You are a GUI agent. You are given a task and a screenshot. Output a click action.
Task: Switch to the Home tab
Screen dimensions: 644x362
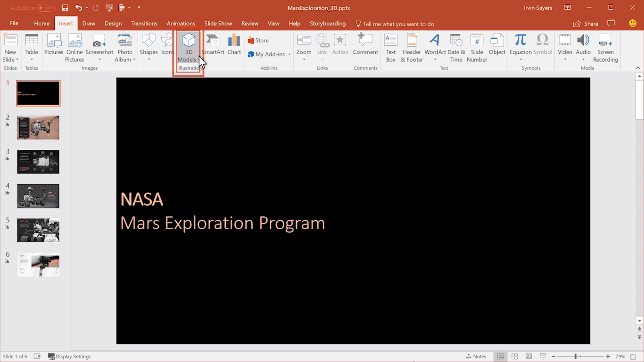pos(41,24)
